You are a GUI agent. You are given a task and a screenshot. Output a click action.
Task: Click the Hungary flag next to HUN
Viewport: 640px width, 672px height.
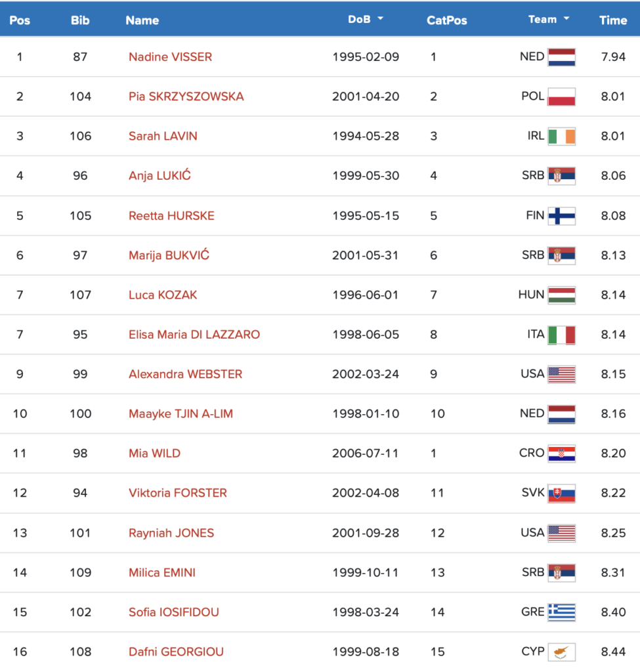(561, 295)
